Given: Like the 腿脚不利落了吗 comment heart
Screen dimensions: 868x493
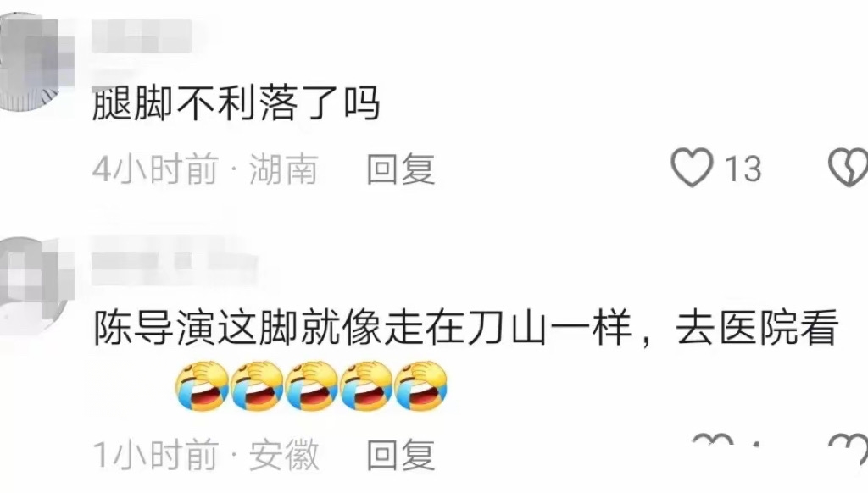Looking at the screenshot, I should click(692, 167).
